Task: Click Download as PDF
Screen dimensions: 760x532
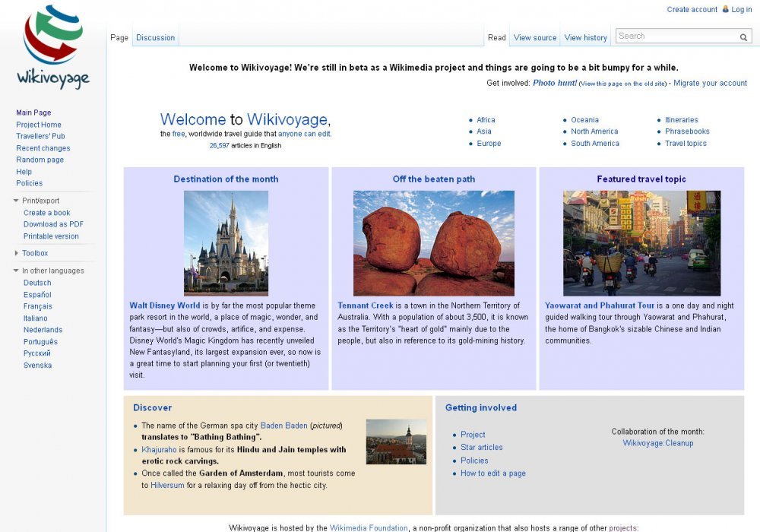Action: [53, 224]
